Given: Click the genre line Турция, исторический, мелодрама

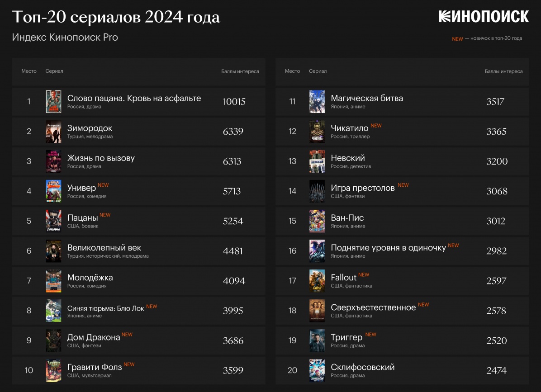Looking at the screenshot, I should click(108, 256).
